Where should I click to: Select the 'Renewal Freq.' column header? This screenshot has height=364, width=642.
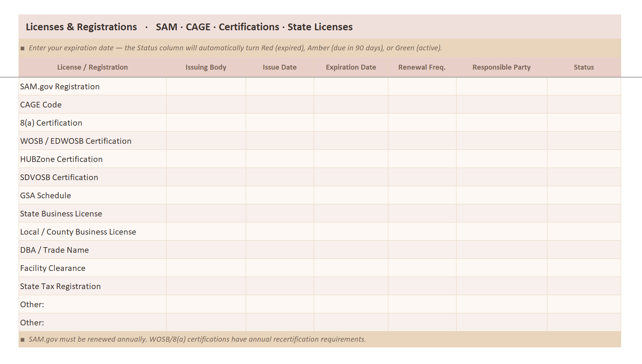(x=422, y=67)
